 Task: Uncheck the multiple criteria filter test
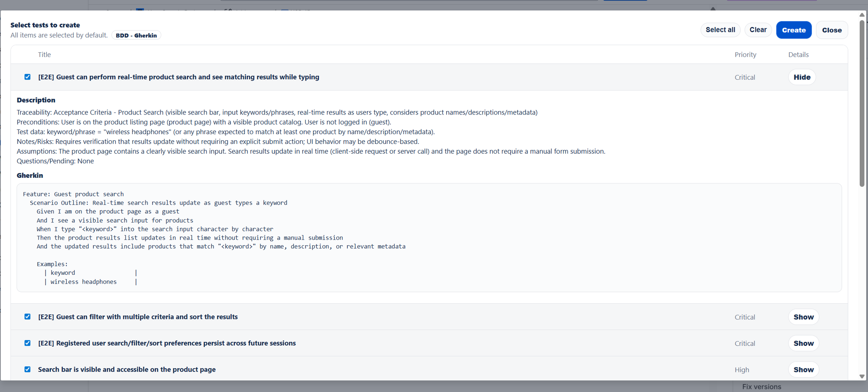(x=27, y=317)
